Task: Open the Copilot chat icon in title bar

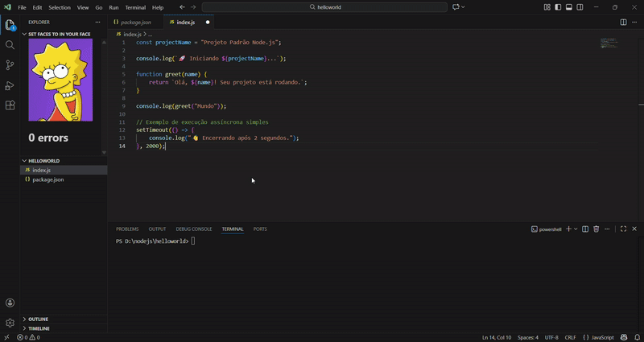Action: point(456,7)
